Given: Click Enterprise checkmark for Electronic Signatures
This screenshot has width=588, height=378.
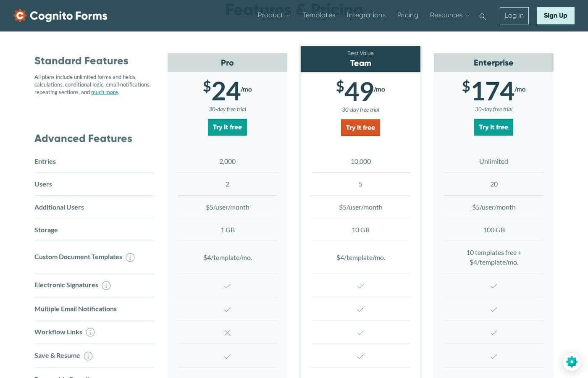Looking at the screenshot, I should click(493, 286).
